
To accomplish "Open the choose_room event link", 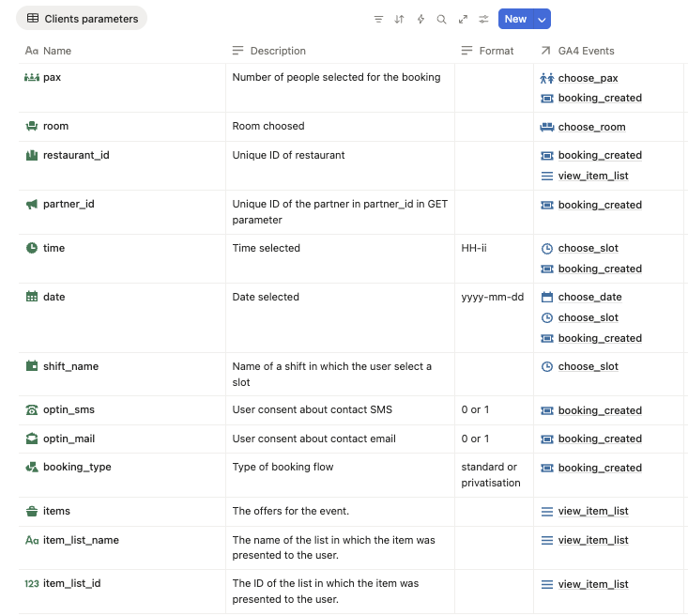I will click(x=591, y=127).
